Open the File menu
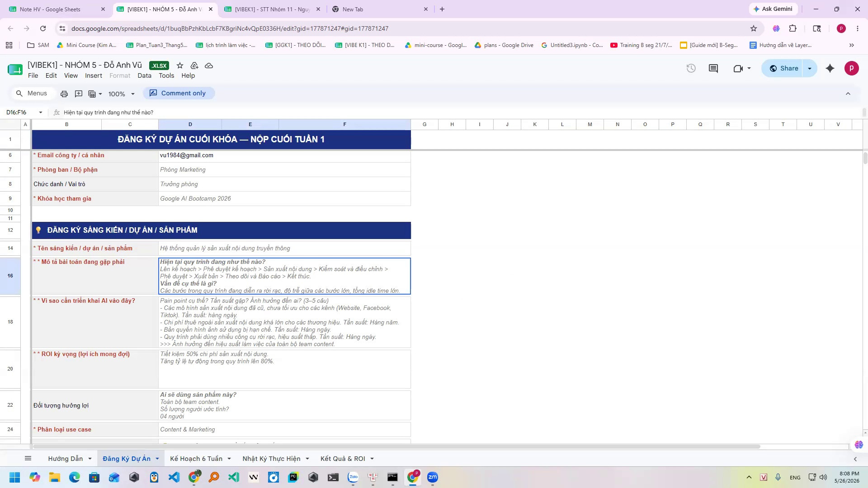Screen dimensions: 868x488 [x=33, y=75]
